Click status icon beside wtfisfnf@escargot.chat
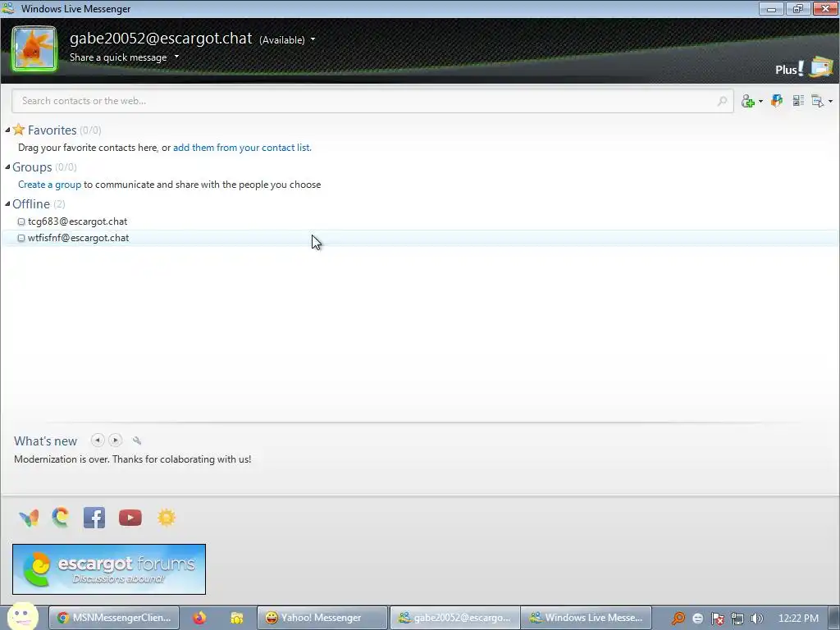Viewport: 840px width, 630px height. point(21,238)
